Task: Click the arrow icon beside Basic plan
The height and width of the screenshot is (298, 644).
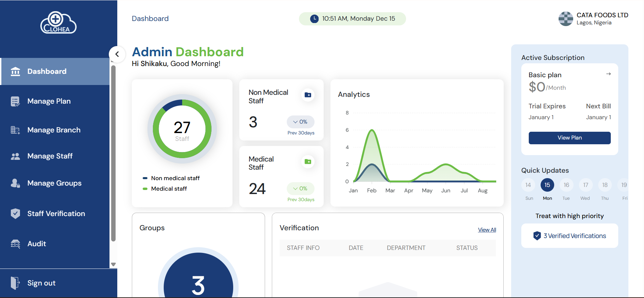Action: (608, 74)
